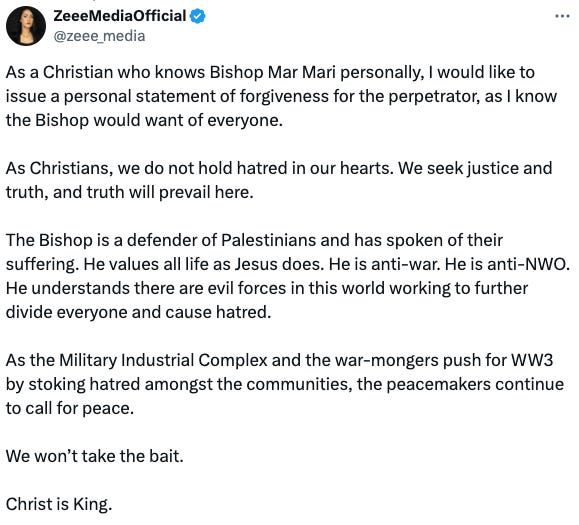Open the @zeee_media handle link
This screenshot has height=525, width=579.
click(x=99, y=36)
